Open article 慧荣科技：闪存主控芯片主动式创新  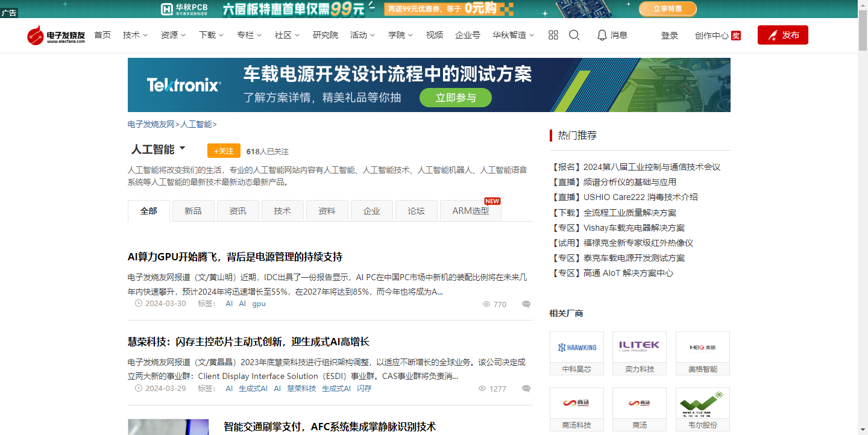click(248, 342)
